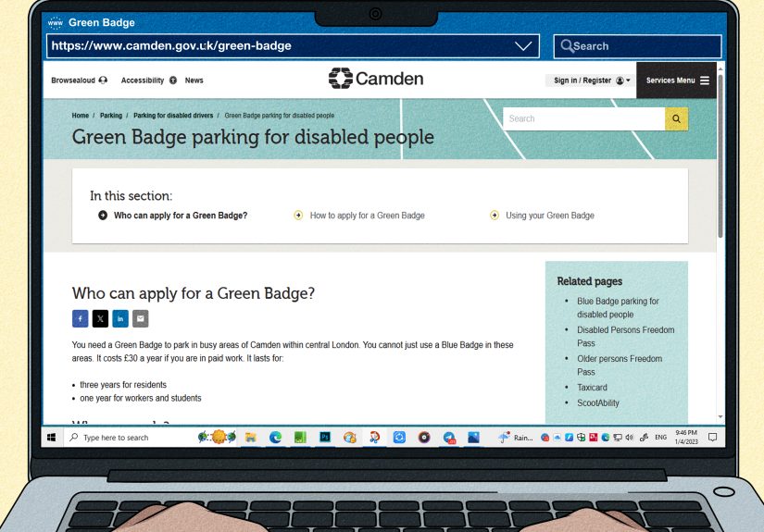
Task: Open the green app on the taskbar
Action: pos(300,438)
